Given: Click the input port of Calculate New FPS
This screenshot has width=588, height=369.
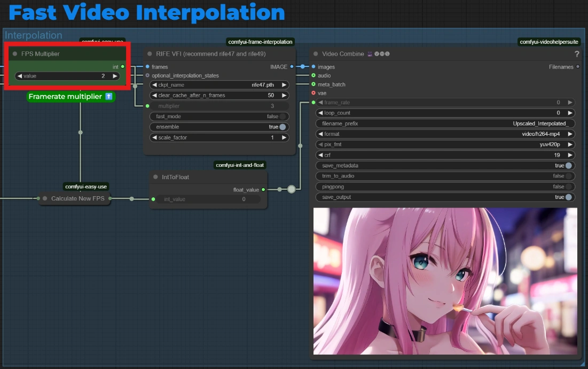Looking at the screenshot, I should point(38,198).
